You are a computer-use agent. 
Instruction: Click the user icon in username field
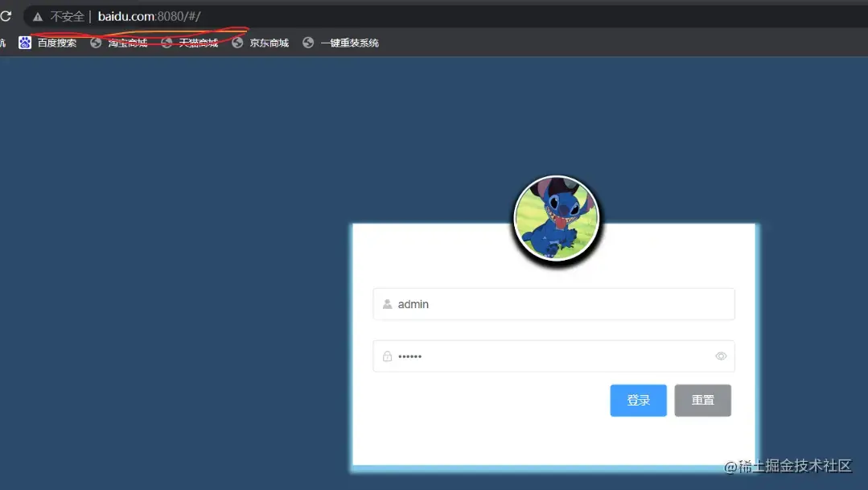click(388, 304)
